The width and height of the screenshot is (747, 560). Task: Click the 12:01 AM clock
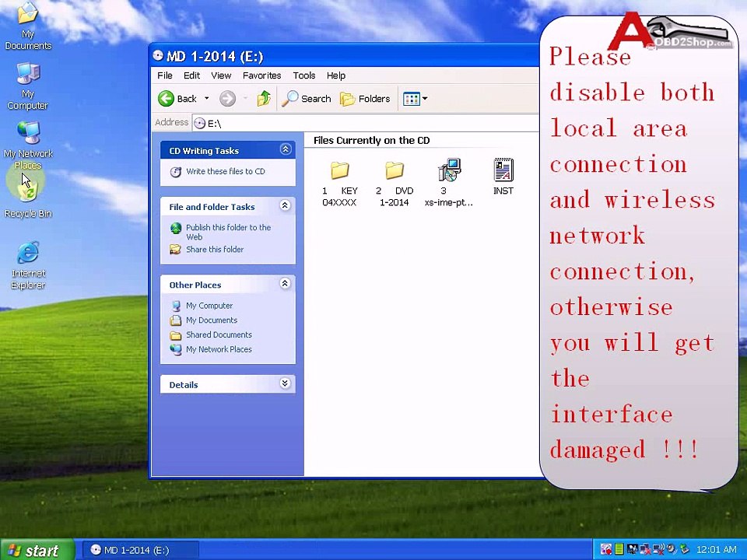pyautogui.click(x=716, y=550)
